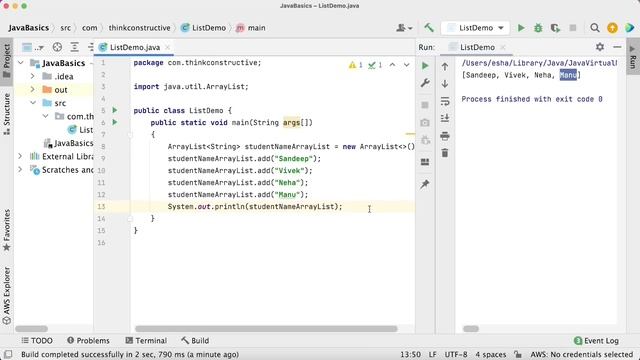The width and height of the screenshot is (640, 360).
Task: Click the Run panel stop square
Action: [425, 105]
